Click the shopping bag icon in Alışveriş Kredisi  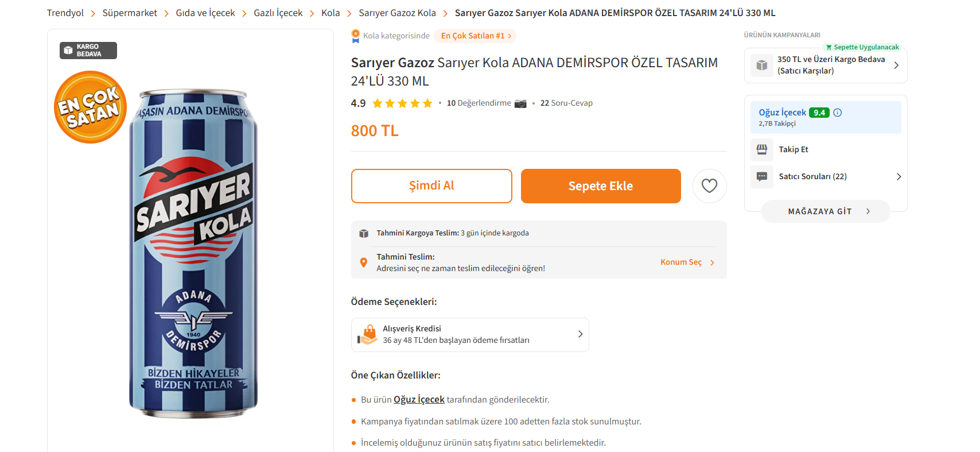point(367,335)
